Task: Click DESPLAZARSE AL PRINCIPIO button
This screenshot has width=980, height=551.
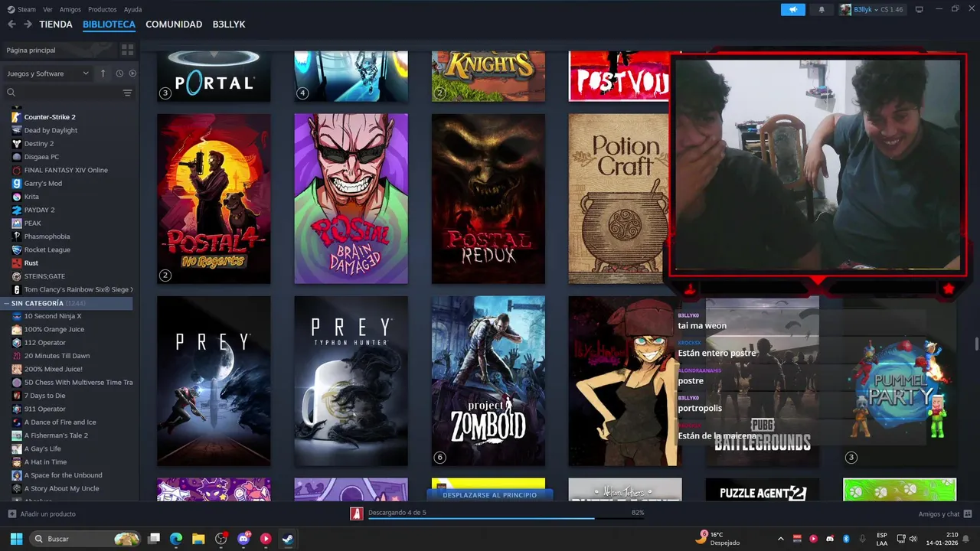Action: (489, 495)
